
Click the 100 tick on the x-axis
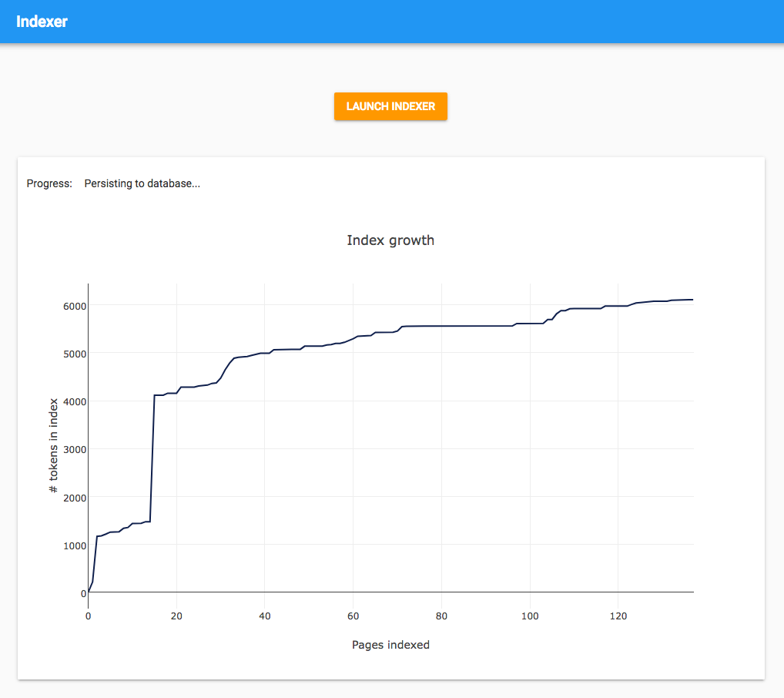tap(530, 616)
